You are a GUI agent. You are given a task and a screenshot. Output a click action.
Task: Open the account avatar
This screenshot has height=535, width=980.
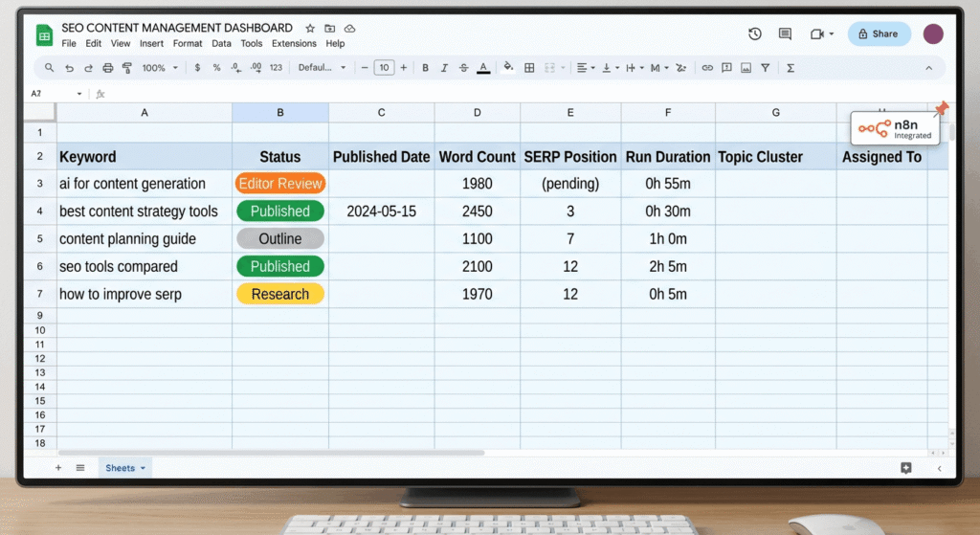pos(933,33)
